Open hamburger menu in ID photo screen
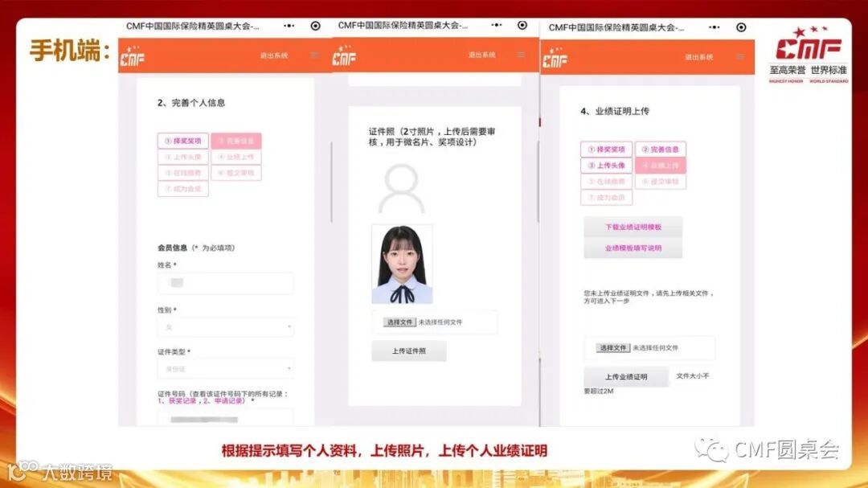 click(521, 55)
